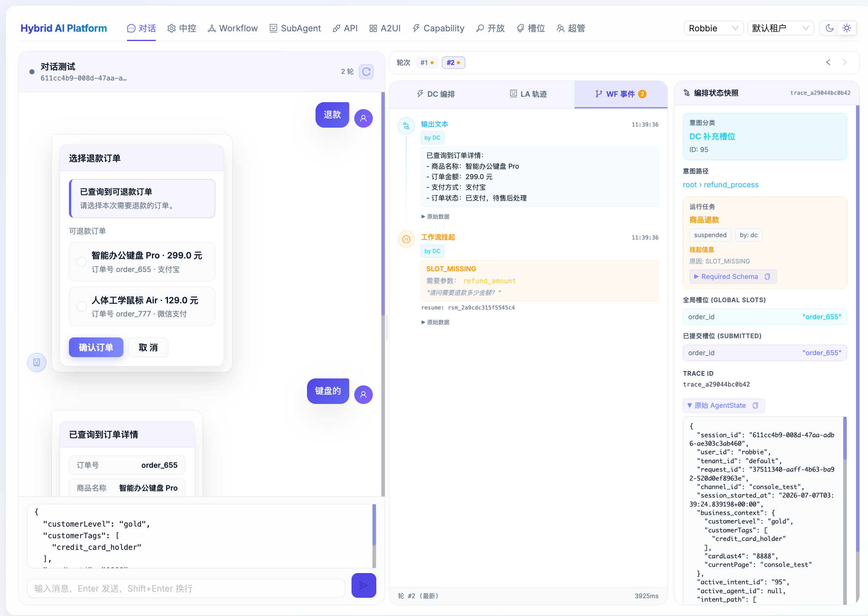Image resolution: width=868 pixels, height=616 pixels.
Task: Click the Hybrid AI Platform logo
Action: click(63, 28)
